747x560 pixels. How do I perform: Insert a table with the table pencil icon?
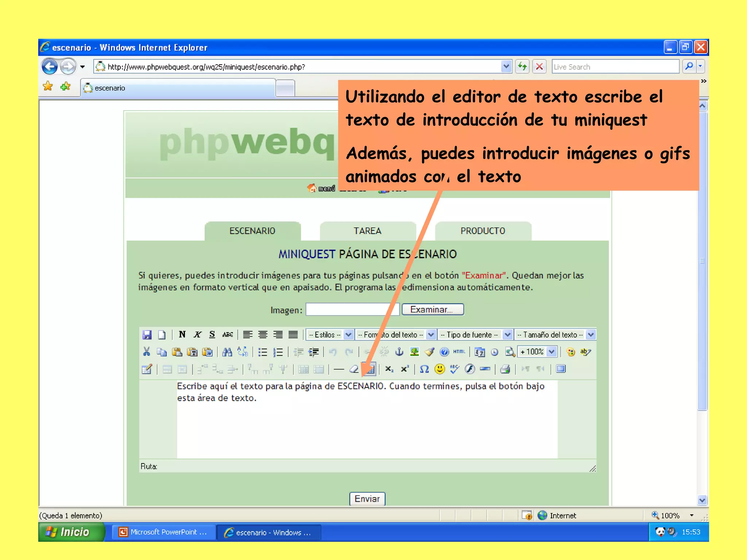coord(147,369)
